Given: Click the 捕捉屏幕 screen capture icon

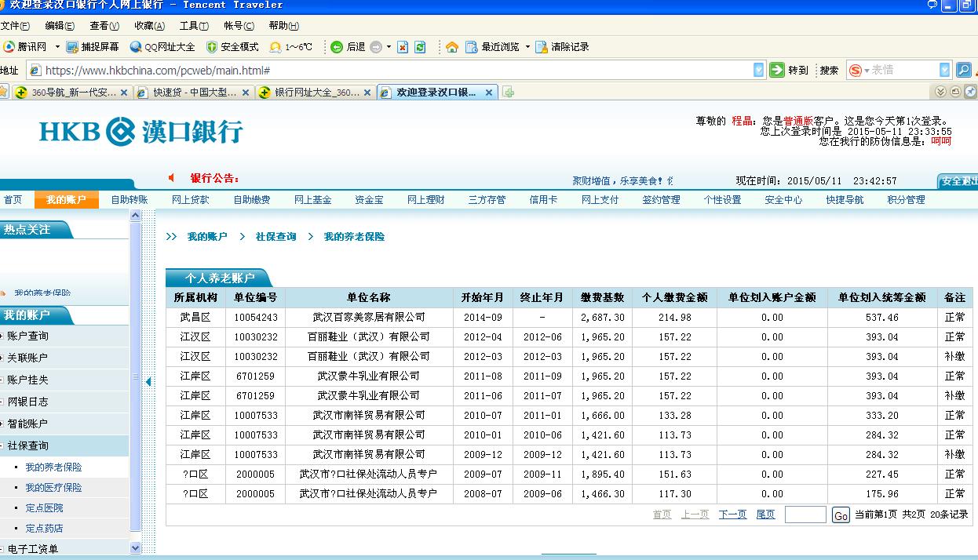Looking at the screenshot, I should pyautogui.click(x=73, y=47).
